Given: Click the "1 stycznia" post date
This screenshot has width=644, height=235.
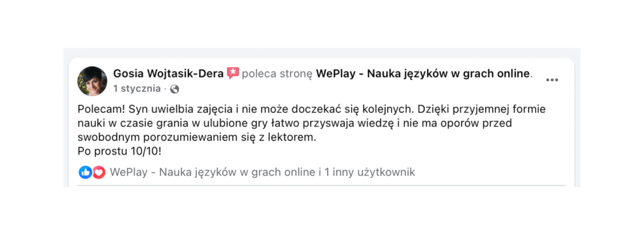Looking at the screenshot, I should pyautogui.click(x=136, y=89).
